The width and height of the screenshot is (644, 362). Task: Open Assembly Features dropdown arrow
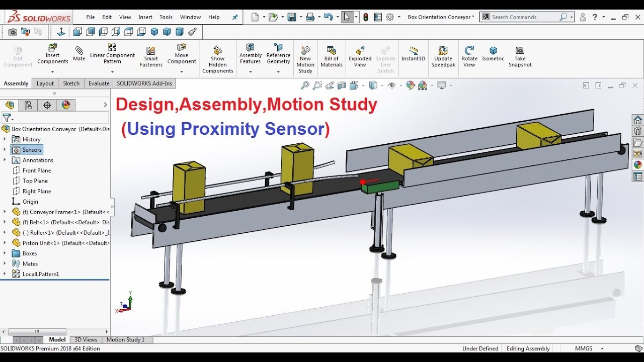click(x=250, y=72)
